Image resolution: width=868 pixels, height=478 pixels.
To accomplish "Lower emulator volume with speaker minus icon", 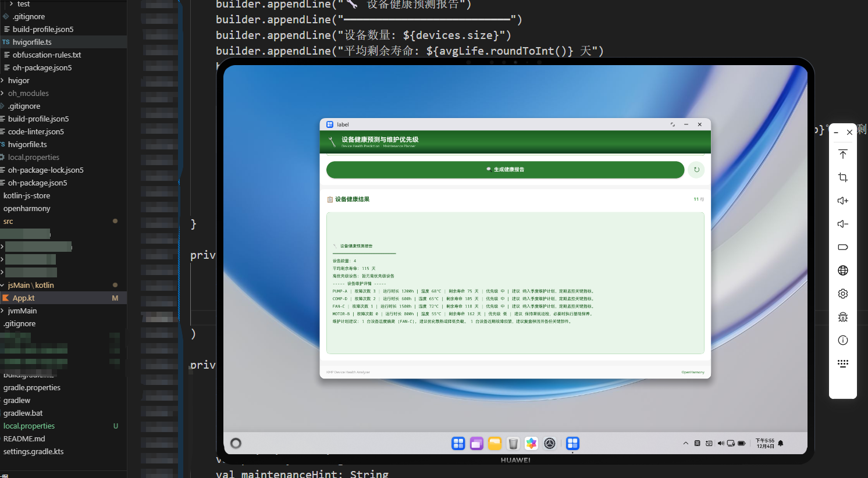I will 843,224.
